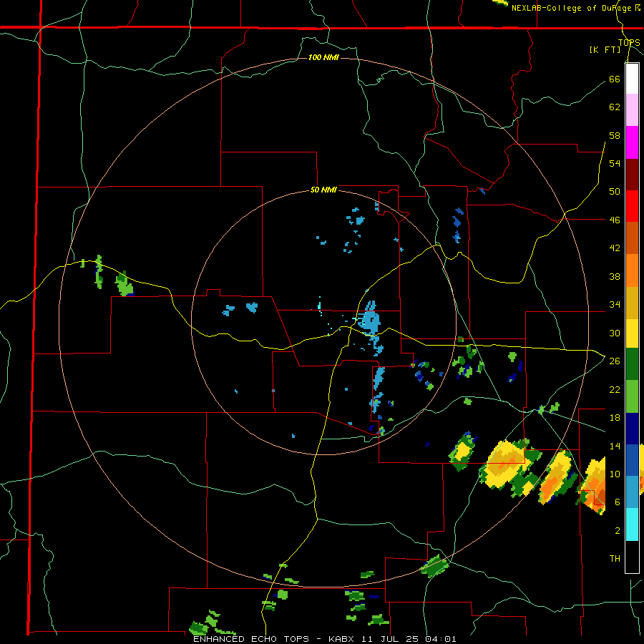
Task: Click the yellow 30 K FT legend swatch
Action: 632,333
